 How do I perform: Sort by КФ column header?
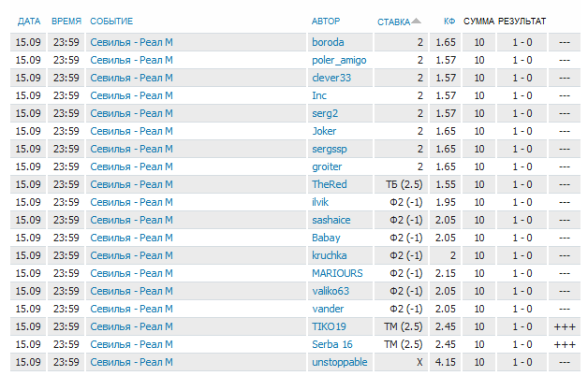point(449,22)
